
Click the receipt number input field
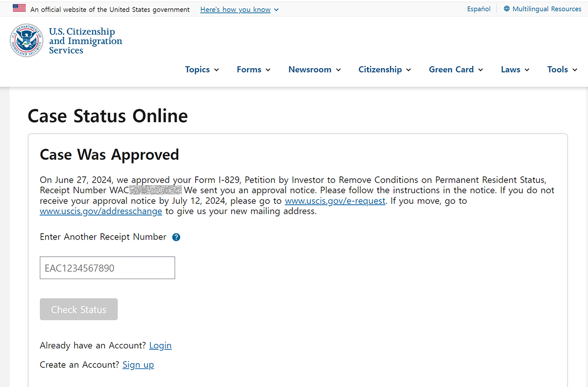point(107,268)
